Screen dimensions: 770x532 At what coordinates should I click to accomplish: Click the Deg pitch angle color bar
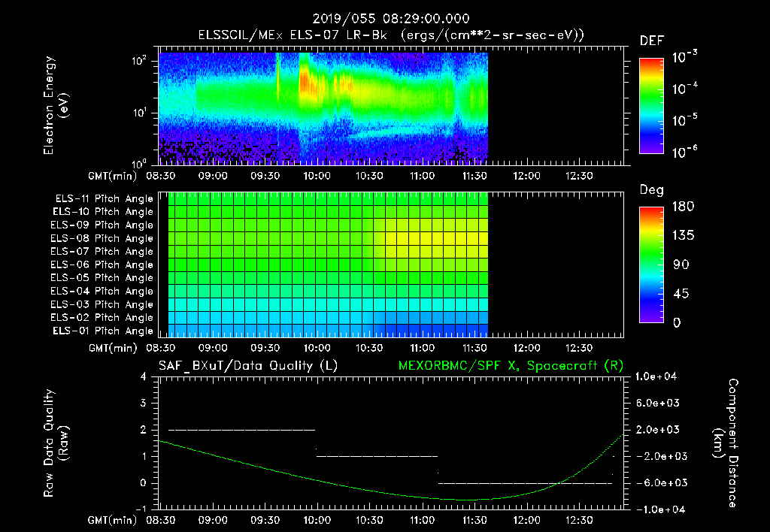coord(651,265)
